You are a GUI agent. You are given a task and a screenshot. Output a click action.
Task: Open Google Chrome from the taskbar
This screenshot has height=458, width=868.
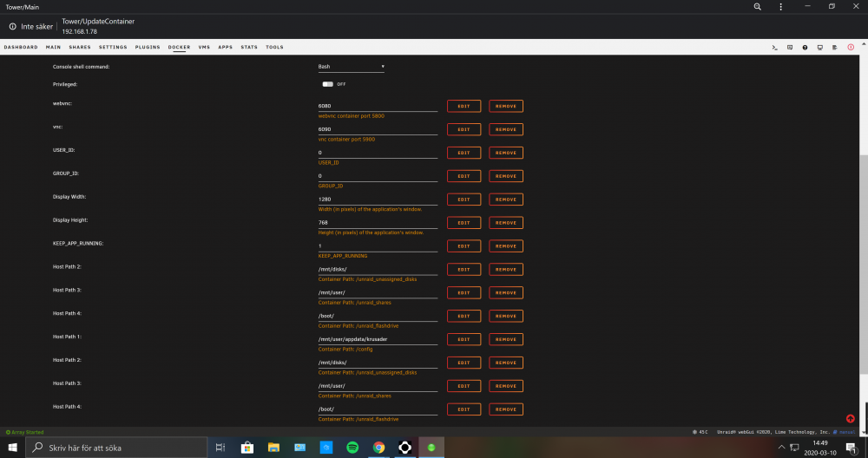coord(378,448)
